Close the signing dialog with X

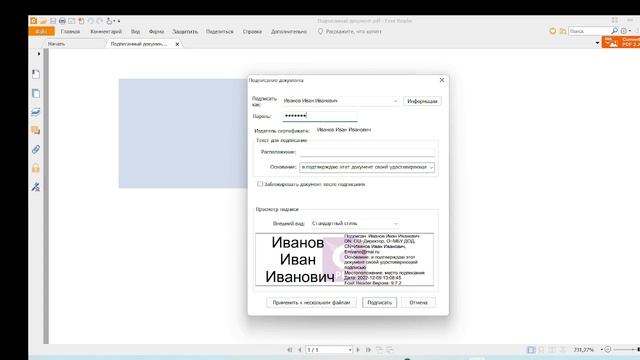[x=442, y=80]
